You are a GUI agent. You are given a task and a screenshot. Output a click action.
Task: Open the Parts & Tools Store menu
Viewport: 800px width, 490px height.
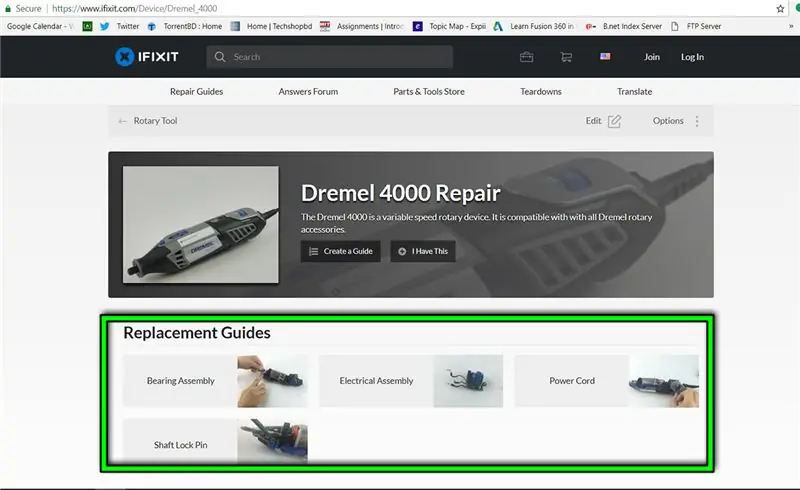pyautogui.click(x=429, y=91)
